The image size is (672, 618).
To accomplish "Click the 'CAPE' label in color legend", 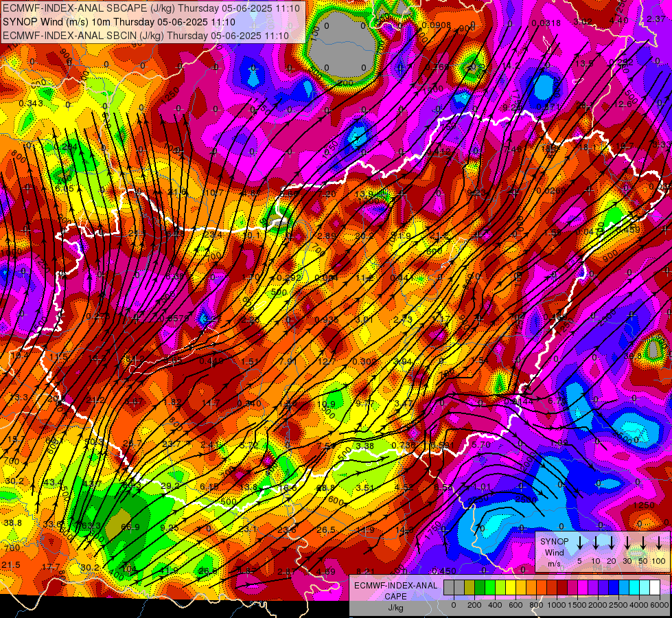I will tap(395, 597).
